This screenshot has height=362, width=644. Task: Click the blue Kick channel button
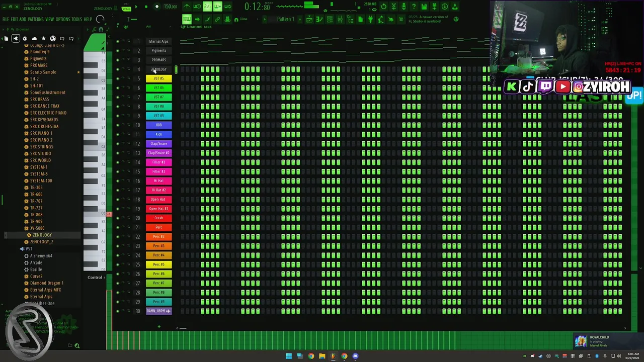tap(158, 134)
